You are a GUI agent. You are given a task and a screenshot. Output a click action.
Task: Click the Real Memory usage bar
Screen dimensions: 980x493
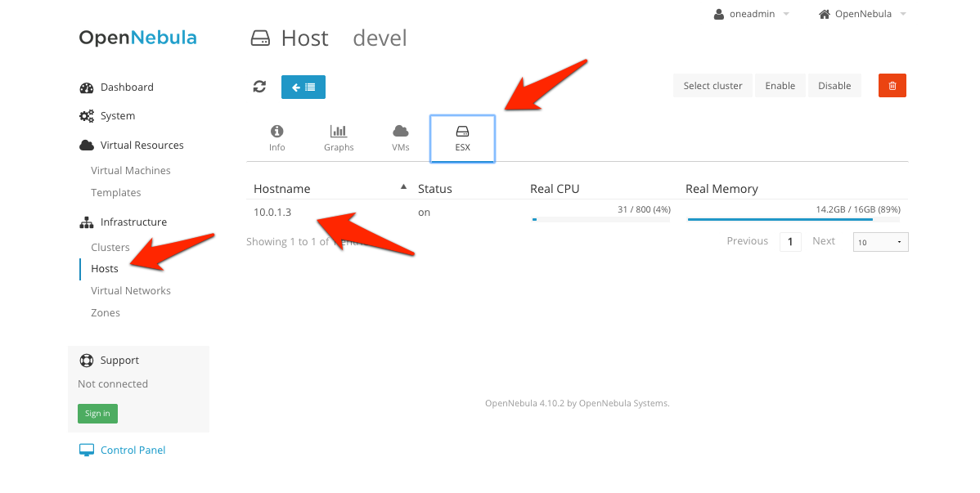[x=793, y=220]
